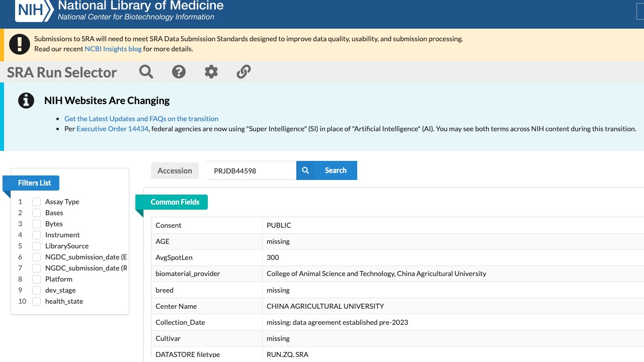Click the AGE field name
The width and height of the screenshot is (644, 362).
coord(163,241)
